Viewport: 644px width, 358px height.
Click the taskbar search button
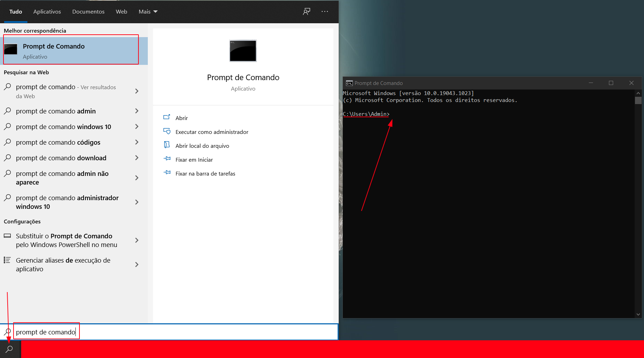tap(9, 349)
